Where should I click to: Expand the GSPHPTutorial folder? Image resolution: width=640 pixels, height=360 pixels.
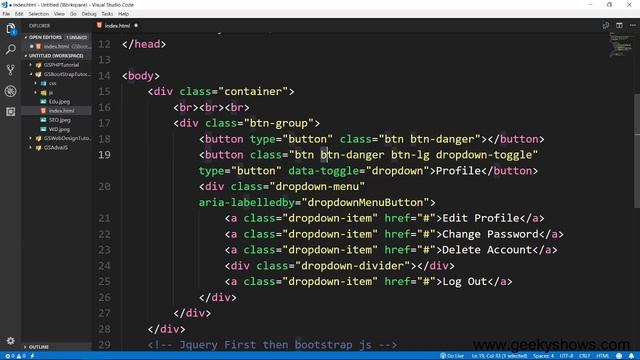point(31,64)
